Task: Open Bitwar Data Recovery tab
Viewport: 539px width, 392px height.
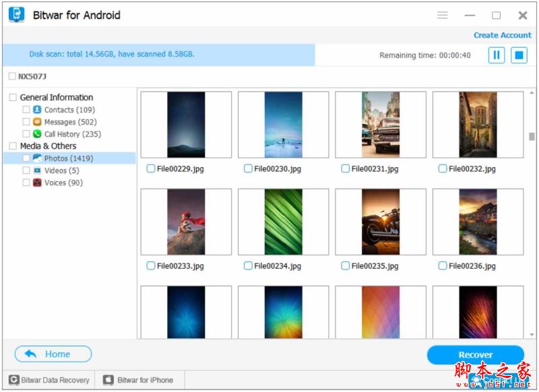Action: coord(49,380)
